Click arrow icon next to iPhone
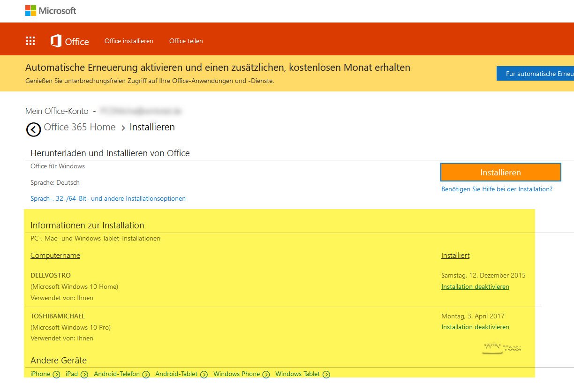Image resolution: width=574 pixels, height=392 pixels. point(56,374)
